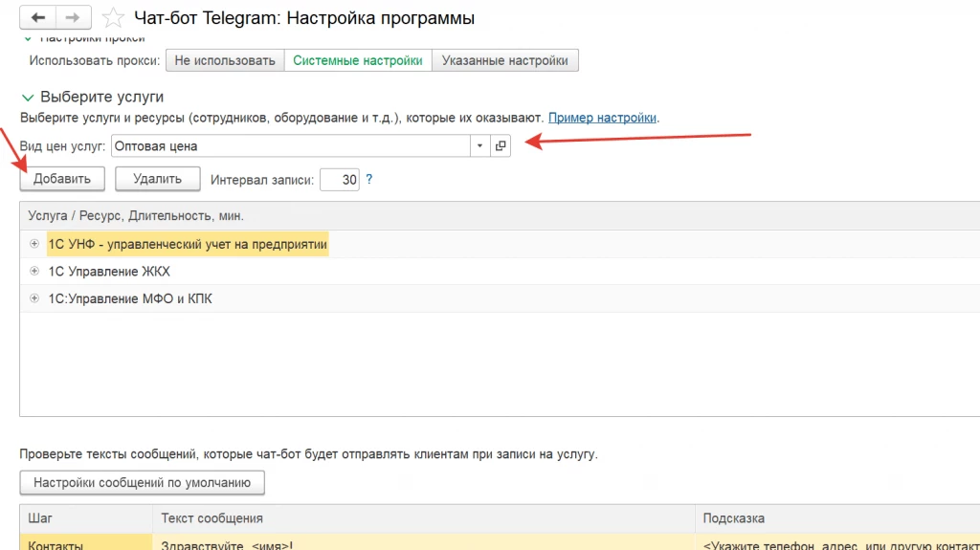Image resolution: width=980 pixels, height=550 pixels.
Task: Select the 'Контакты' step cell
Action: (86, 542)
